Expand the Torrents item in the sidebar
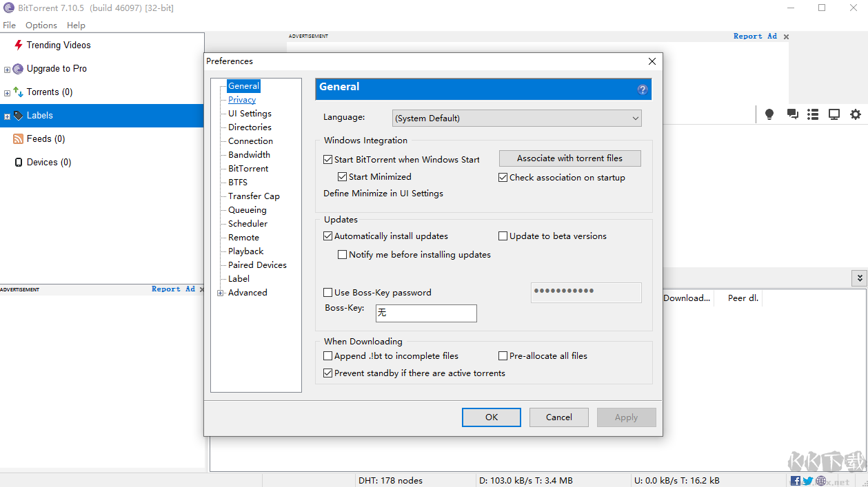Screen dimensions: 868x487 tap(7, 92)
